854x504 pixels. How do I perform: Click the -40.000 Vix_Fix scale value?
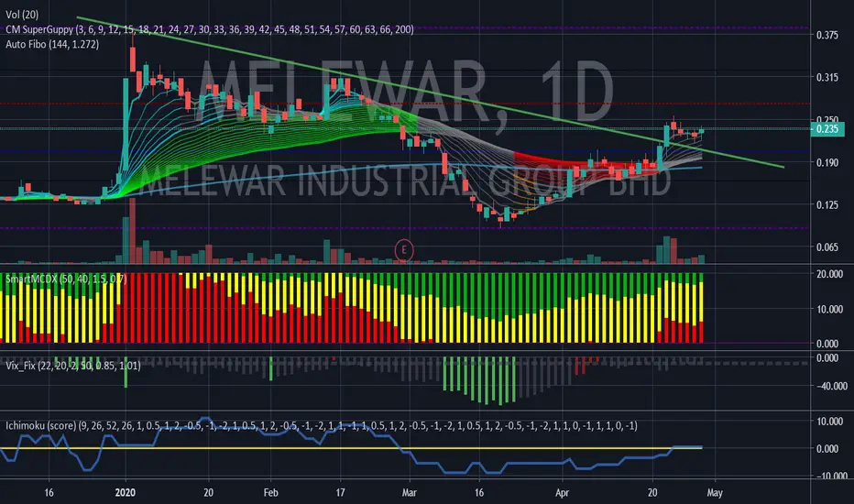click(831, 386)
